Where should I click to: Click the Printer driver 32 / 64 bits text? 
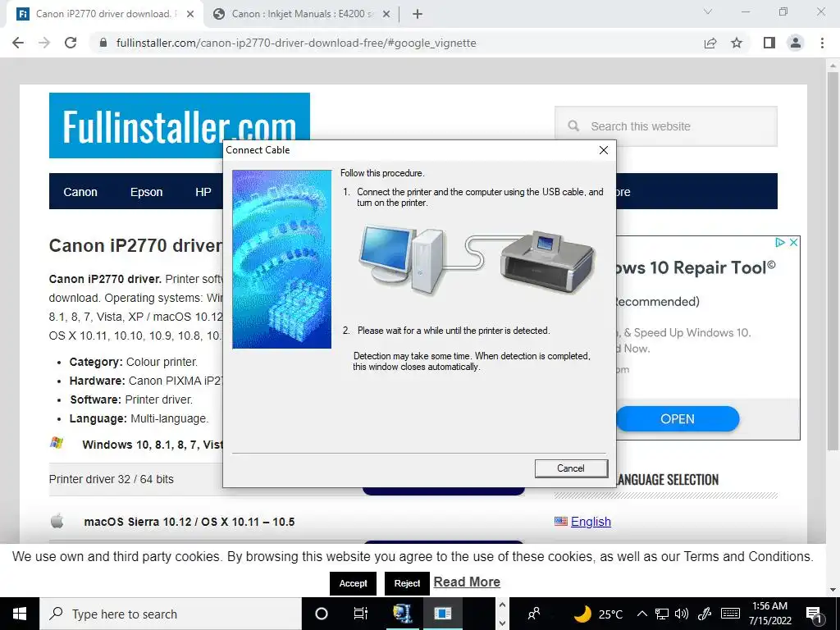pos(112,479)
